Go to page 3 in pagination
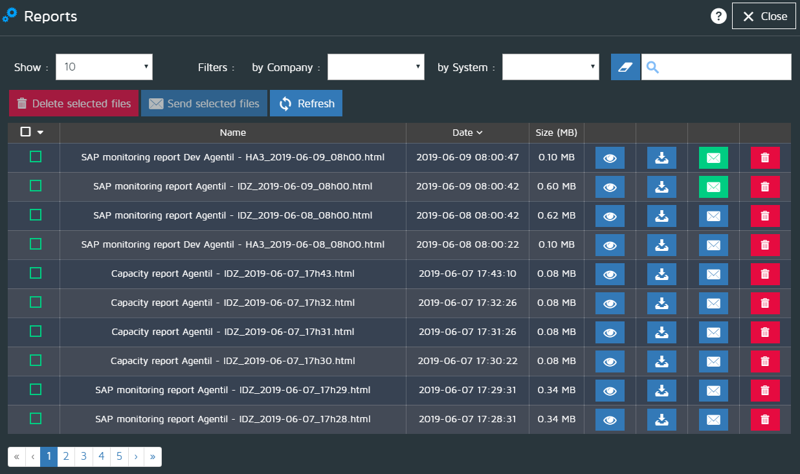This screenshot has width=800, height=474. (83, 456)
